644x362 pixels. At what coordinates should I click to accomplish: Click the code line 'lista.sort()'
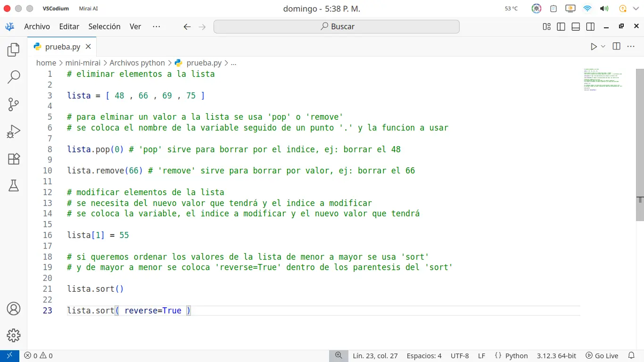click(x=95, y=289)
